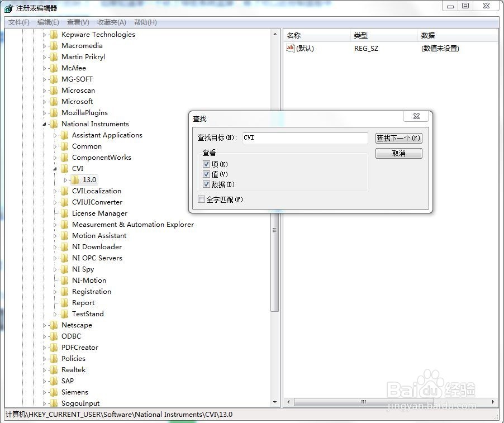Screen dimensions: 504x423
Task: Click the Report folder icon
Action: 65,303
